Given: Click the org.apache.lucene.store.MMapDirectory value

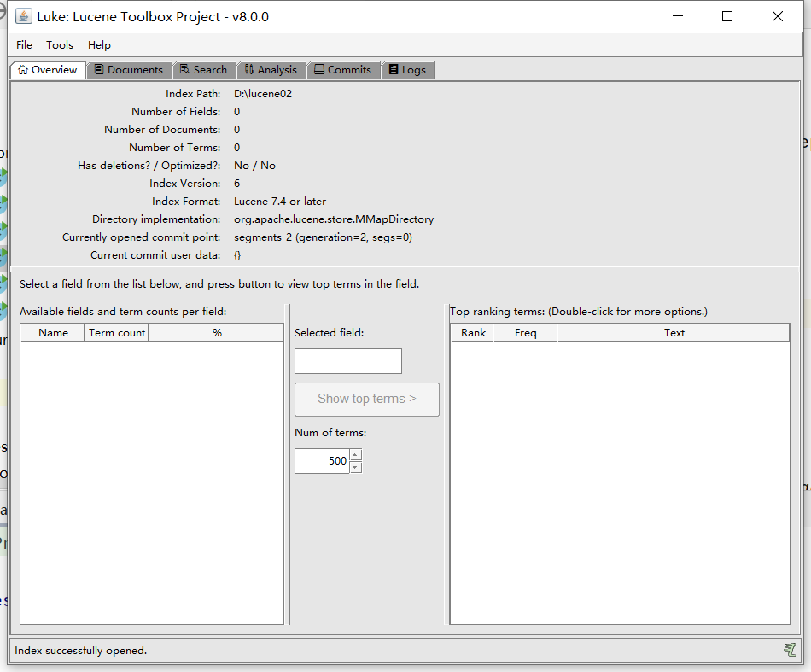Looking at the screenshot, I should (x=334, y=219).
